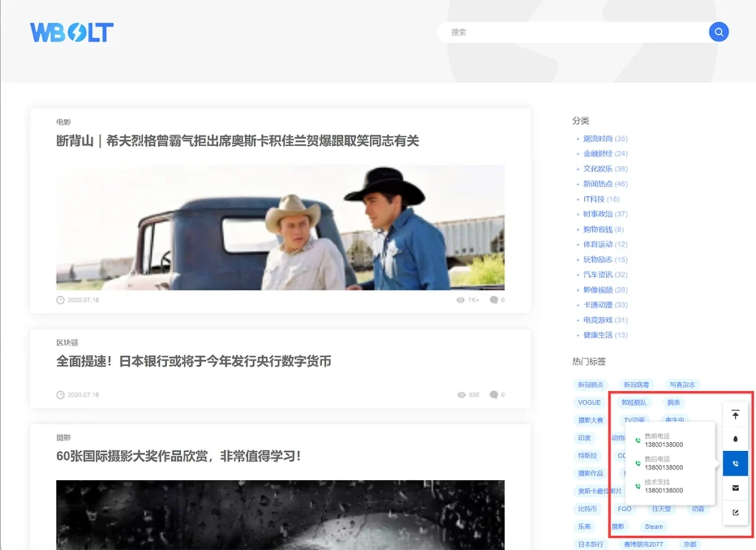Select the IT科技 category
The image size is (756, 550).
(594, 199)
